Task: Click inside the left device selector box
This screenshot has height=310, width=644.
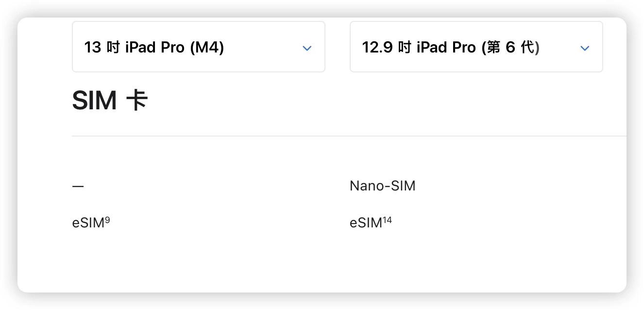Action: pos(199,46)
